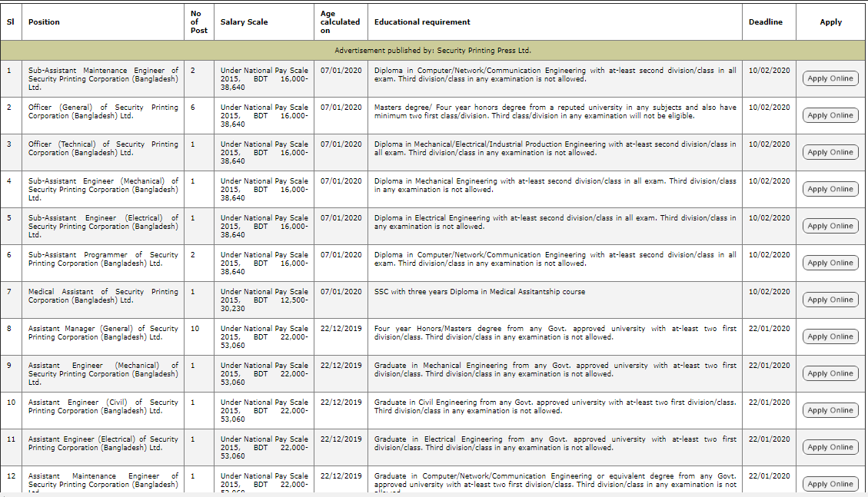The width and height of the screenshot is (868, 497).
Task: Click Masters degree requirement for Officer (General)
Action: [x=555, y=111]
